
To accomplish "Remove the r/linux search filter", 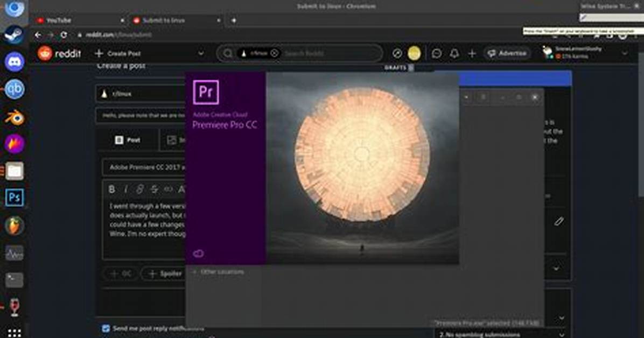I will click(275, 53).
